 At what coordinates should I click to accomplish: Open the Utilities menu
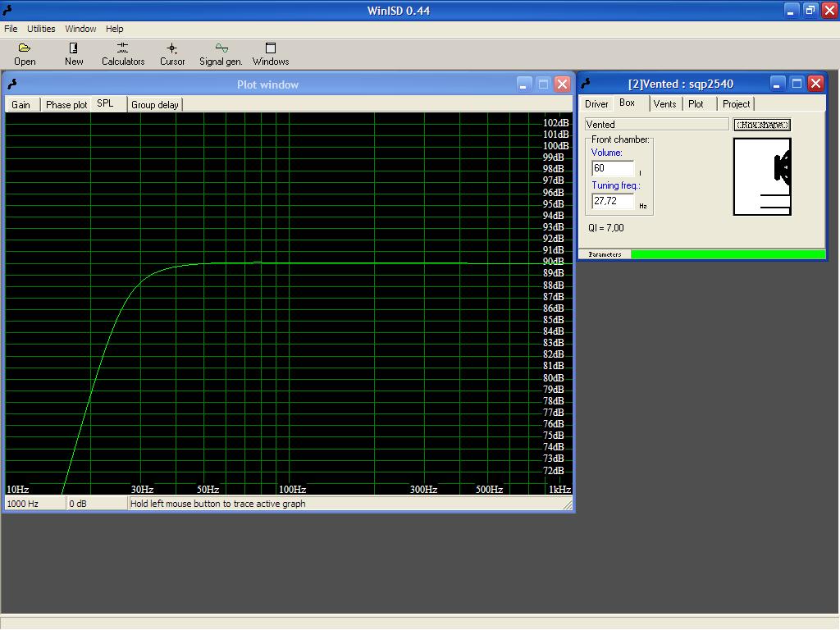pos(41,29)
